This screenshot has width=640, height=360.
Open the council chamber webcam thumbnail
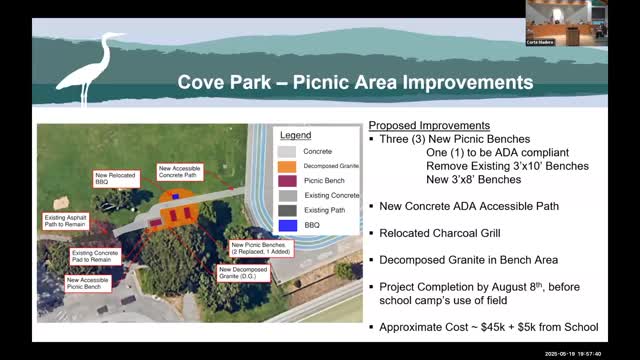pos(567,23)
